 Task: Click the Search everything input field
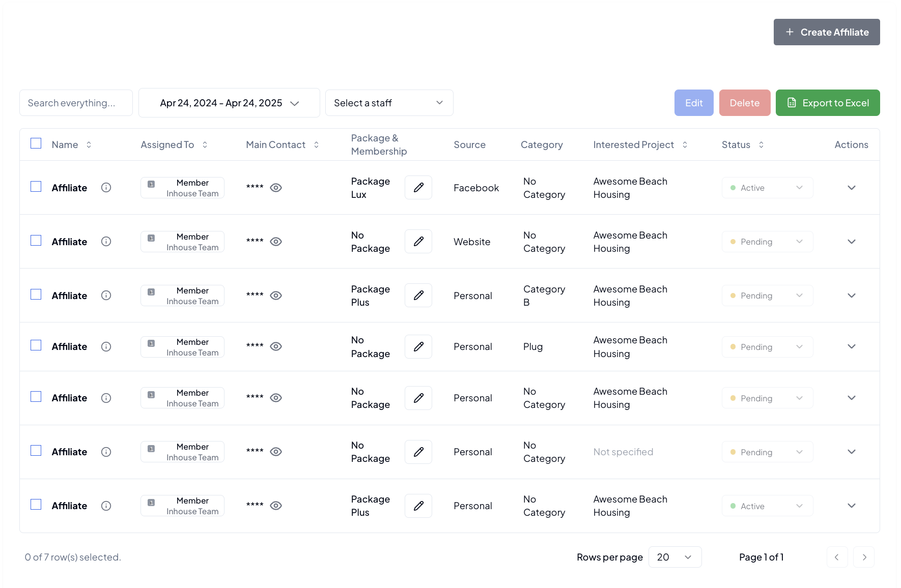[x=76, y=103]
